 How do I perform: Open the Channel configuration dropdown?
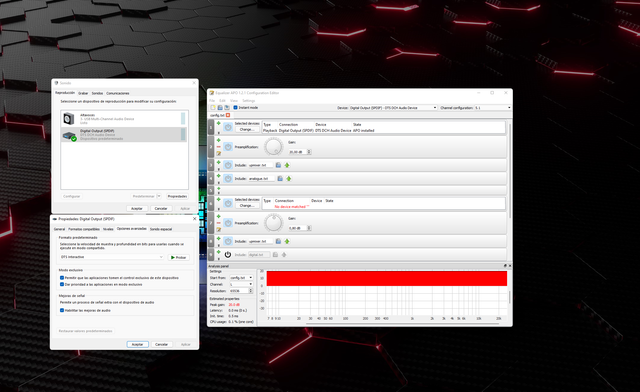click(492, 108)
